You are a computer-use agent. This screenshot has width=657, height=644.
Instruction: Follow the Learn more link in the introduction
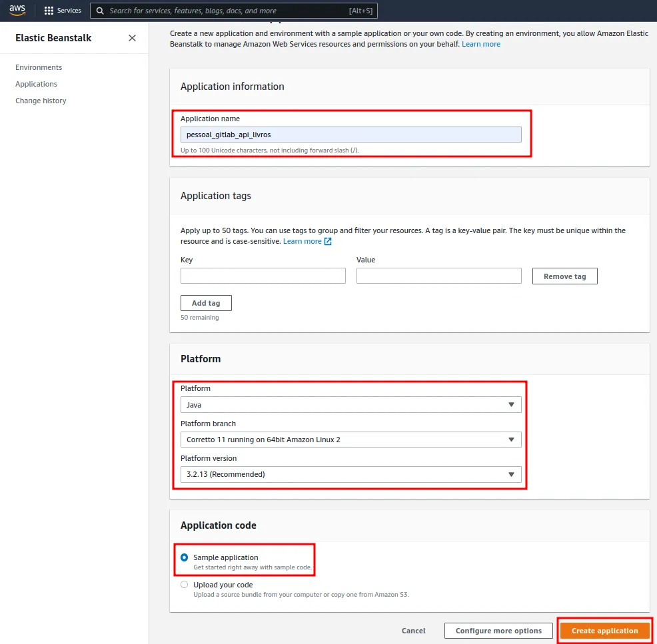[x=480, y=44]
